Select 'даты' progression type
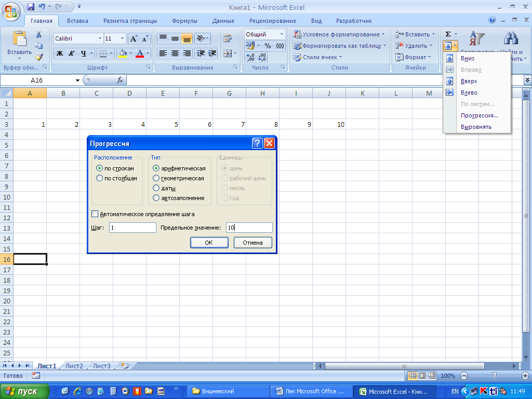The height and width of the screenshot is (399, 532). 156,188
